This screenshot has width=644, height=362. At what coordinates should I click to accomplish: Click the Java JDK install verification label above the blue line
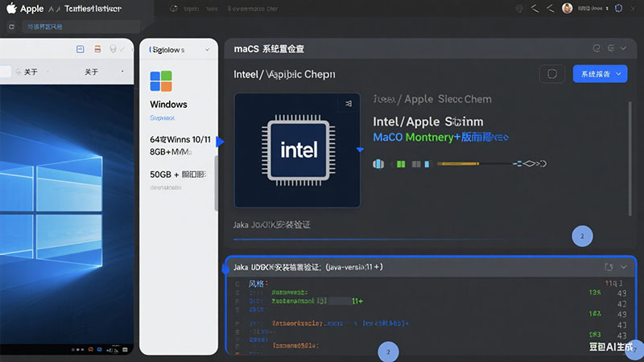271,224
